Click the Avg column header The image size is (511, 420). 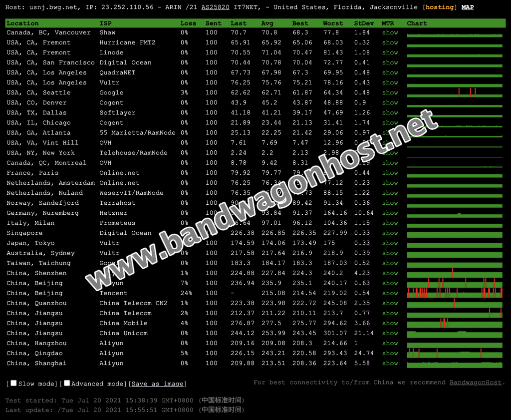point(267,23)
